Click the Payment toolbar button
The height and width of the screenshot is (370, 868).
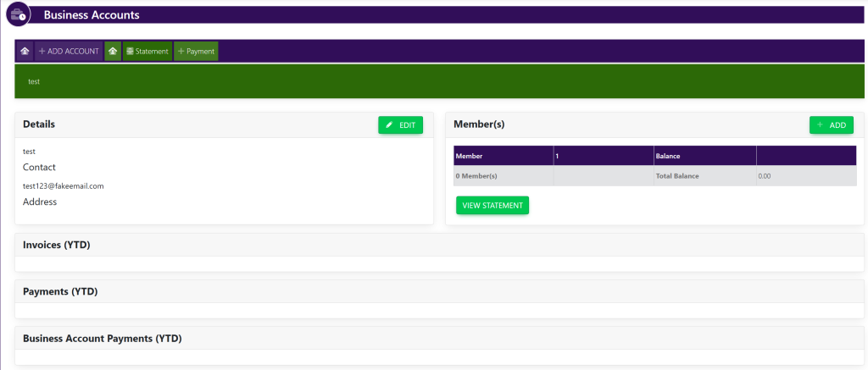196,52
